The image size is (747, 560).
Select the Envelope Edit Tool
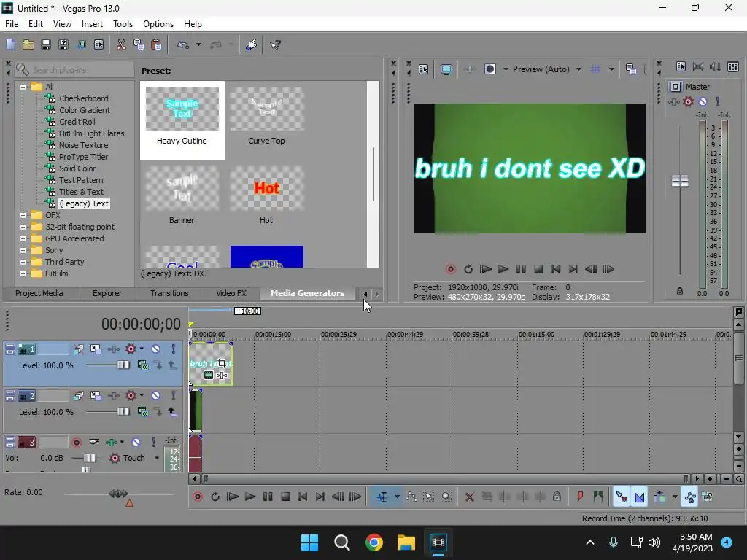(411, 497)
